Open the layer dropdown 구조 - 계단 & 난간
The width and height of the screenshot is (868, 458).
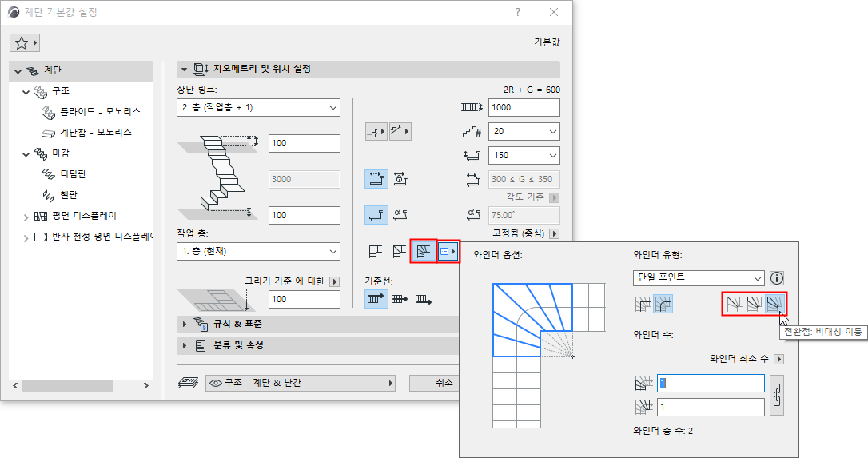(301, 383)
